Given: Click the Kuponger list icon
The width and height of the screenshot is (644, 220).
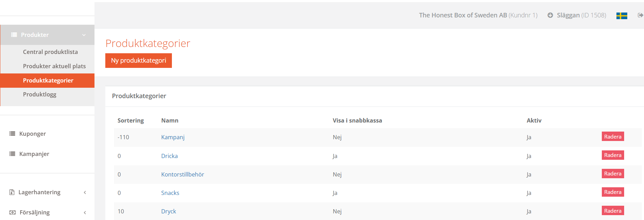Looking at the screenshot, I should [12, 134].
